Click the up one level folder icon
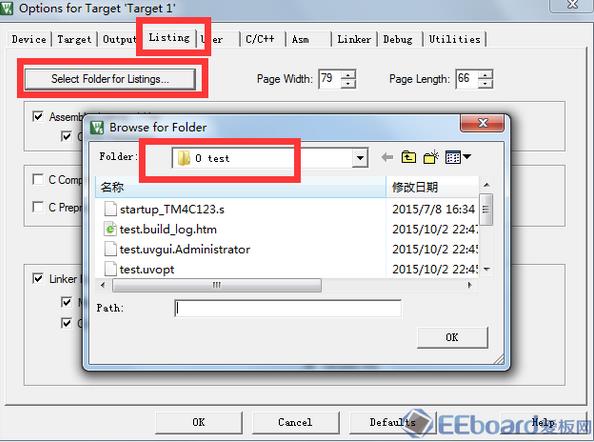Image resolution: width=594 pixels, height=442 pixels. point(409,157)
